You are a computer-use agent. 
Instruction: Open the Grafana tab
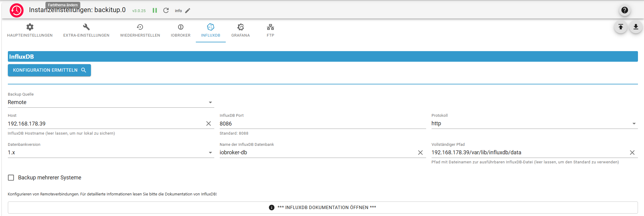tap(241, 31)
